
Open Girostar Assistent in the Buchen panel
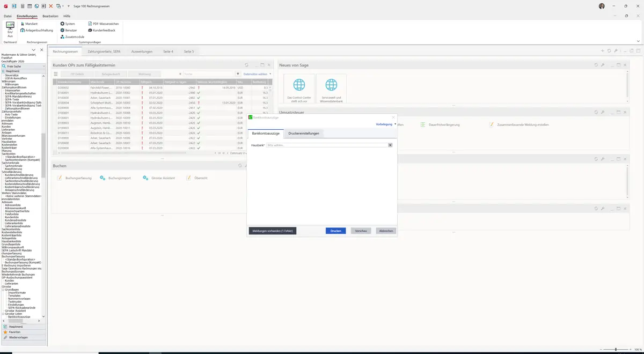[159, 178]
